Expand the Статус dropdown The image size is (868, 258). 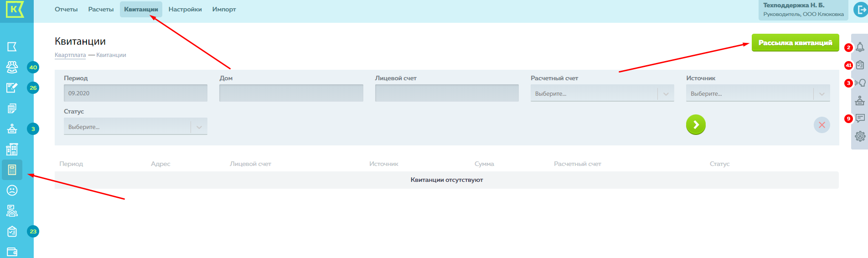tap(135, 127)
